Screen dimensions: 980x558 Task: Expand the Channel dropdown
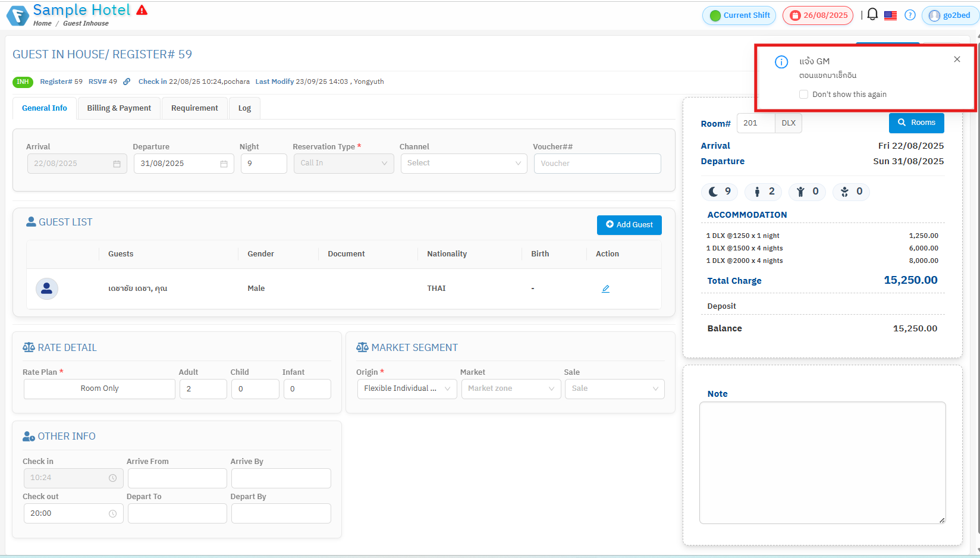[x=463, y=164]
